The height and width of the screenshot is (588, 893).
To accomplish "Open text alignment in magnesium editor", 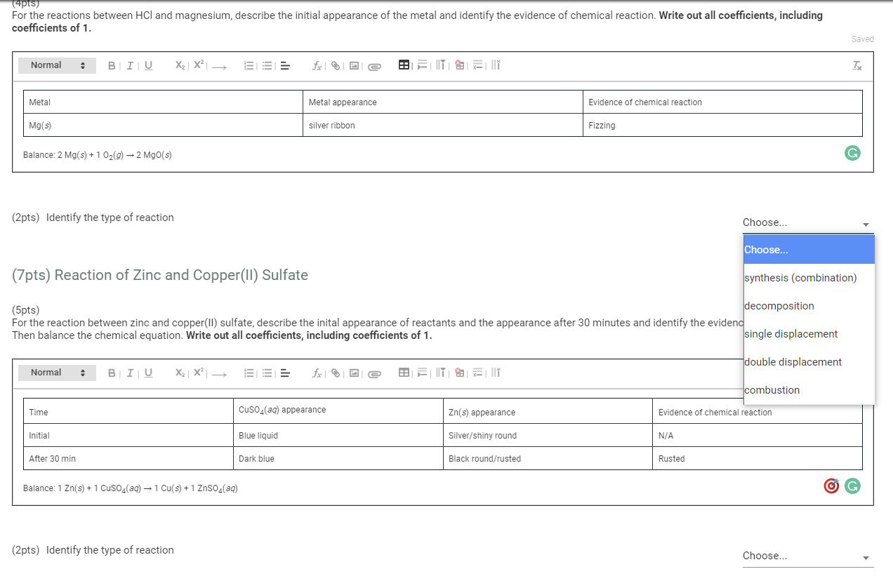I will [x=285, y=66].
